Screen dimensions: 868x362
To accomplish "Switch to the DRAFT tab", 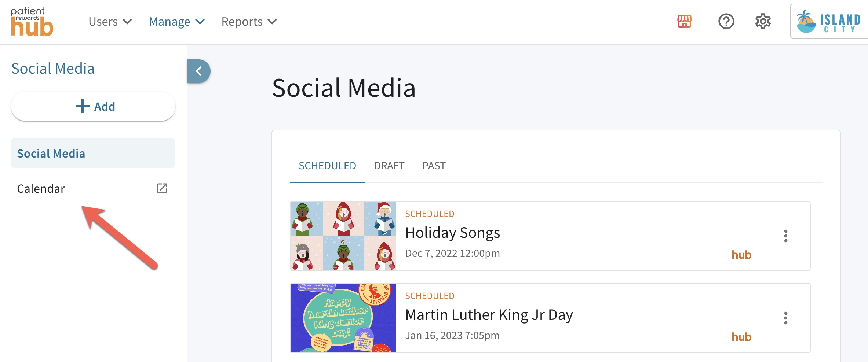I will pyautogui.click(x=389, y=166).
